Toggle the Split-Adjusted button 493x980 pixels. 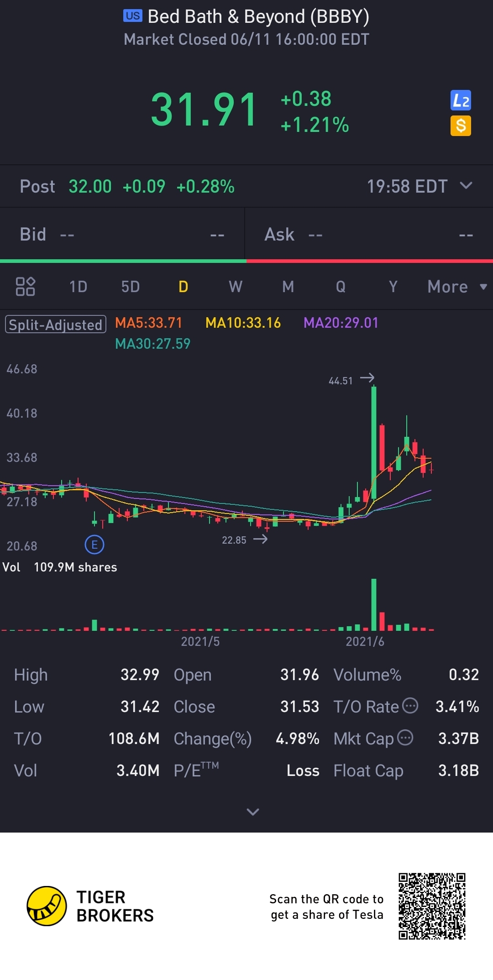(56, 325)
